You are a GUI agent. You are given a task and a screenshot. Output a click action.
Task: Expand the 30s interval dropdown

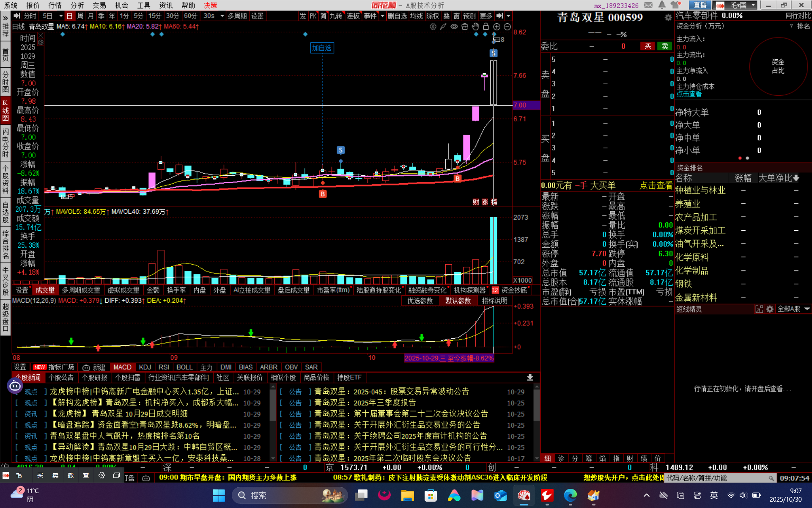[x=222, y=16]
